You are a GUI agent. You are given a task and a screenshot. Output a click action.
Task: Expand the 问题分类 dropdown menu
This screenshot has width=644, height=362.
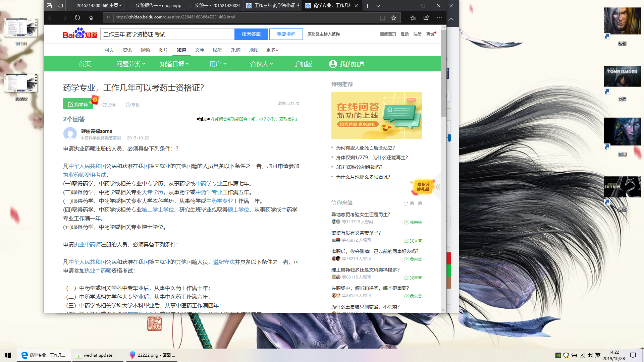130,64
